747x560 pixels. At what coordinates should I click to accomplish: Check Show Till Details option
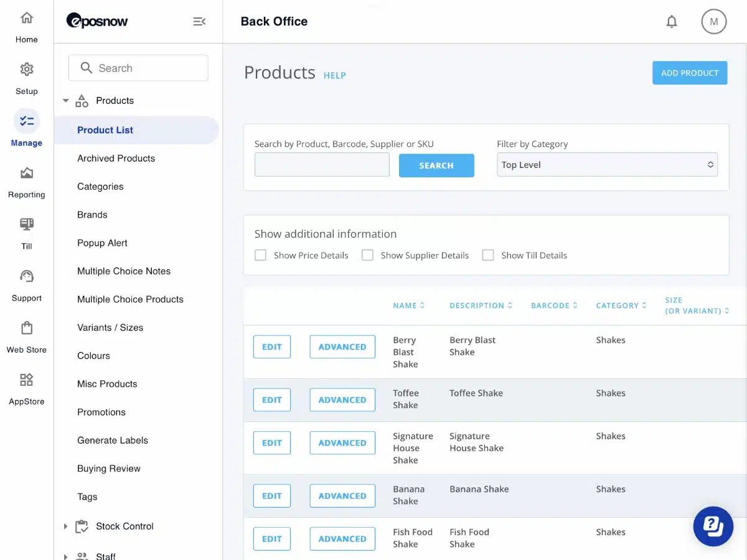[x=488, y=255]
